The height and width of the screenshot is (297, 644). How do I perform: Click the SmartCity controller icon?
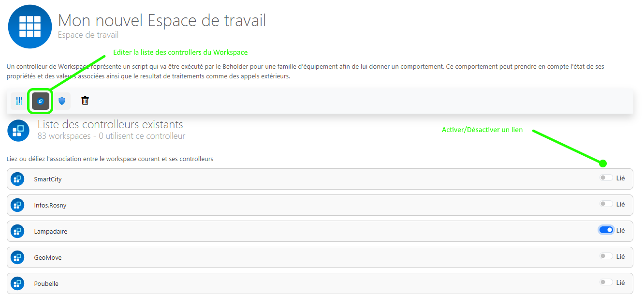(x=17, y=179)
